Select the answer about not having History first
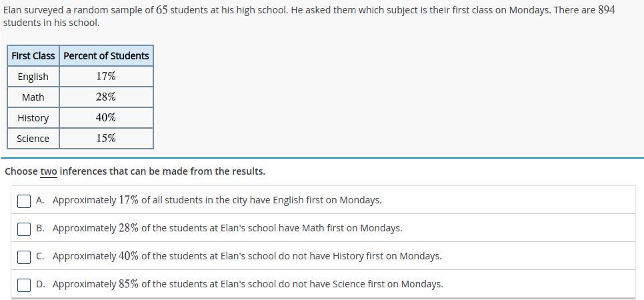644x300 pixels. click(323, 256)
